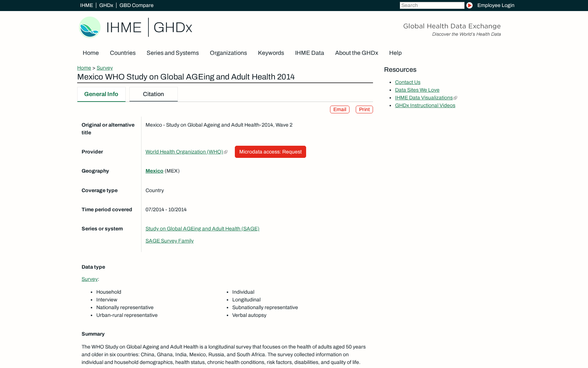Screen dimensions: 588x368
Task: Click the Longitudinal list item
Action: point(246,300)
